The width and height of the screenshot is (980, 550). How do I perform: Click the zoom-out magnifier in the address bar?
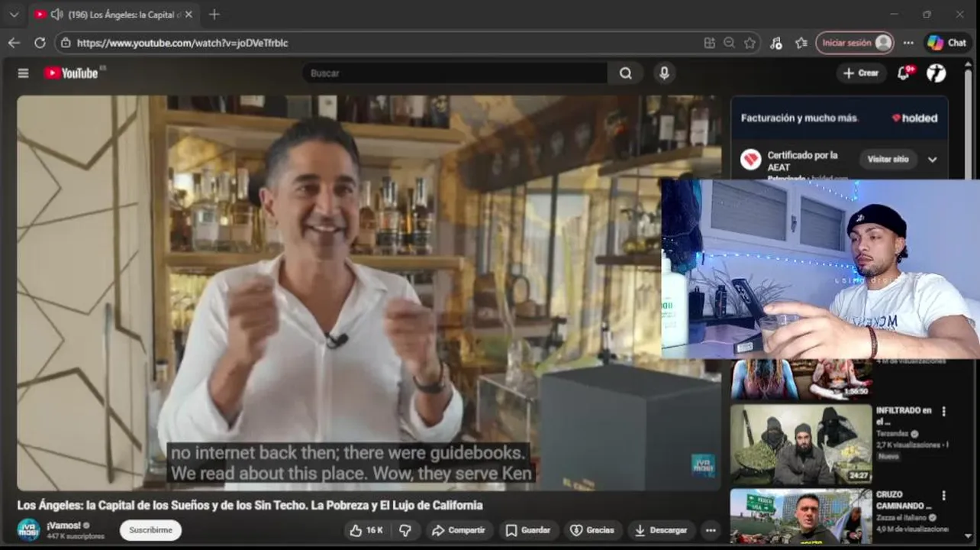(x=730, y=43)
